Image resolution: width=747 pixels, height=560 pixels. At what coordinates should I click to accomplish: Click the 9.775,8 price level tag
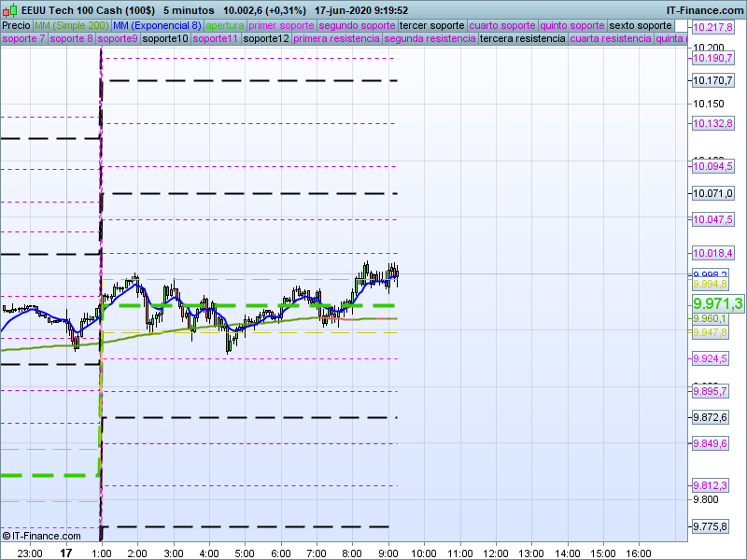(x=711, y=527)
